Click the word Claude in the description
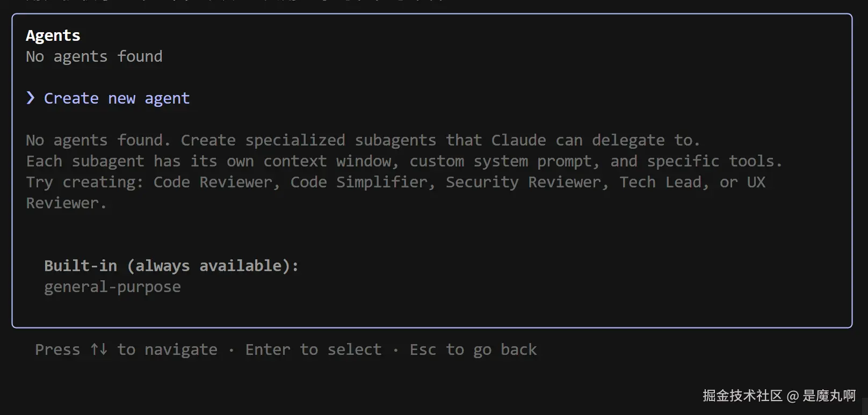The image size is (868, 415). (x=518, y=140)
